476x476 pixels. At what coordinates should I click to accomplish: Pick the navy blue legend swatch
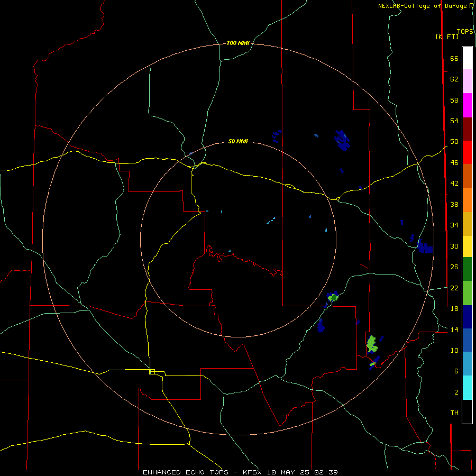coord(467,317)
